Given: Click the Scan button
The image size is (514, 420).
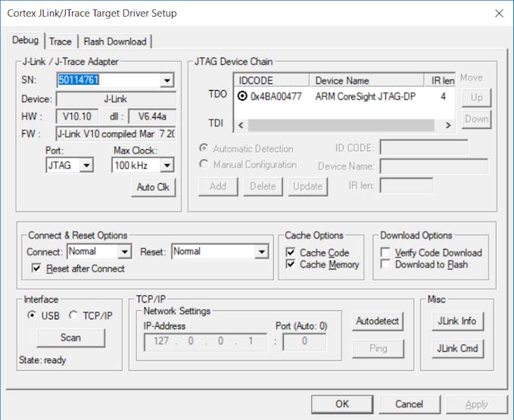Looking at the screenshot, I should pyautogui.click(x=71, y=338).
